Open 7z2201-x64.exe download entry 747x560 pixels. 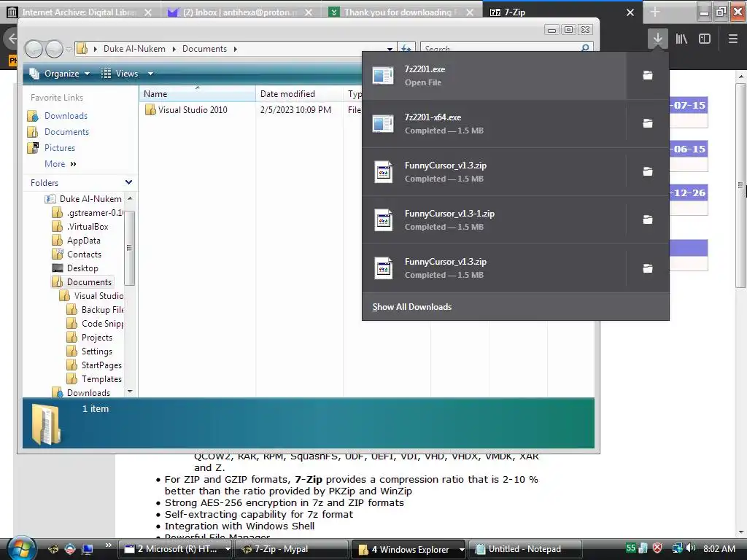[494, 123]
